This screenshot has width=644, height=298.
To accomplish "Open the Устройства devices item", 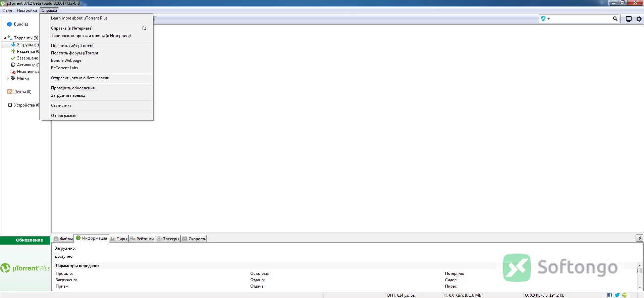I will coord(23,105).
